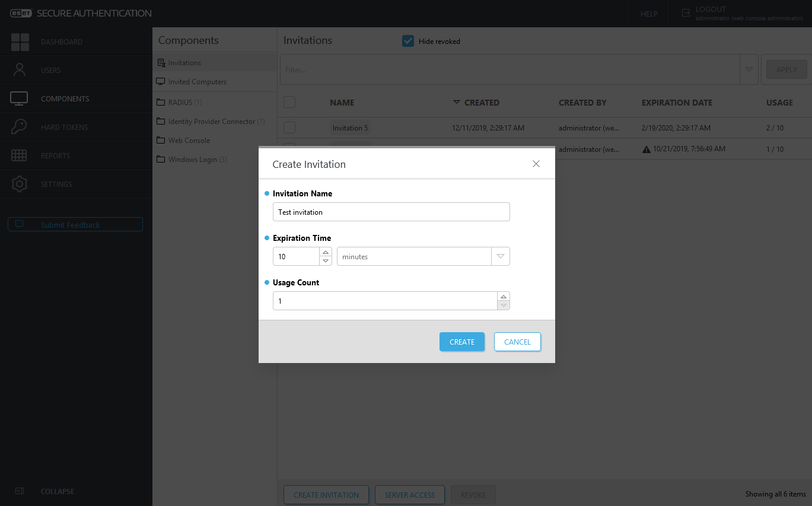The height and width of the screenshot is (506, 812).
Task: Tick the checkbox beside Invitation 5
Action: point(289,128)
